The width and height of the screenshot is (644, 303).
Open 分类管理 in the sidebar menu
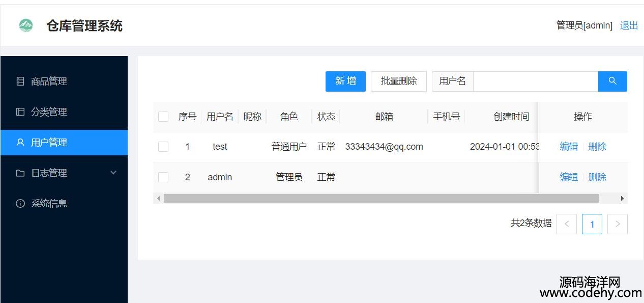tap(64, 112)
